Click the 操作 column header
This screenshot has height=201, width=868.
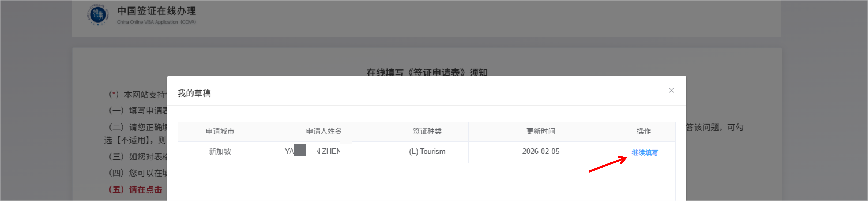[x=643, y=131]
